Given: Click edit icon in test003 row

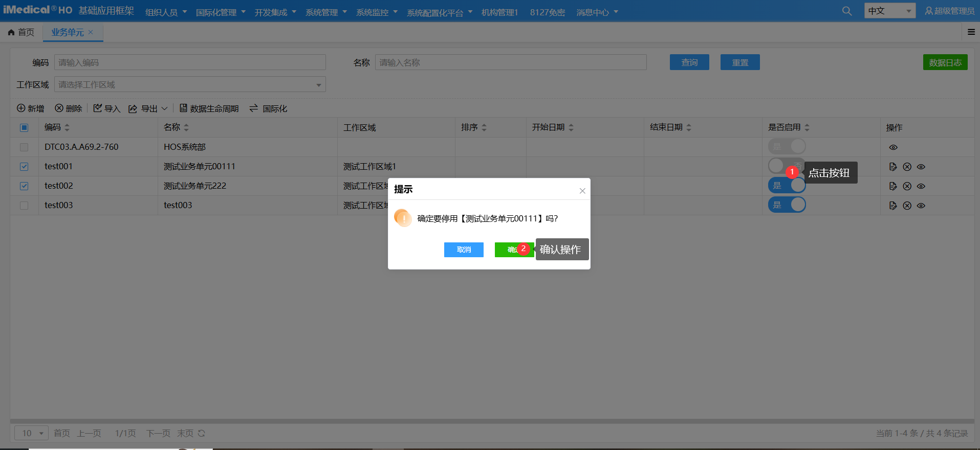Looking at the screenshot, I should (x=893, y=206).
